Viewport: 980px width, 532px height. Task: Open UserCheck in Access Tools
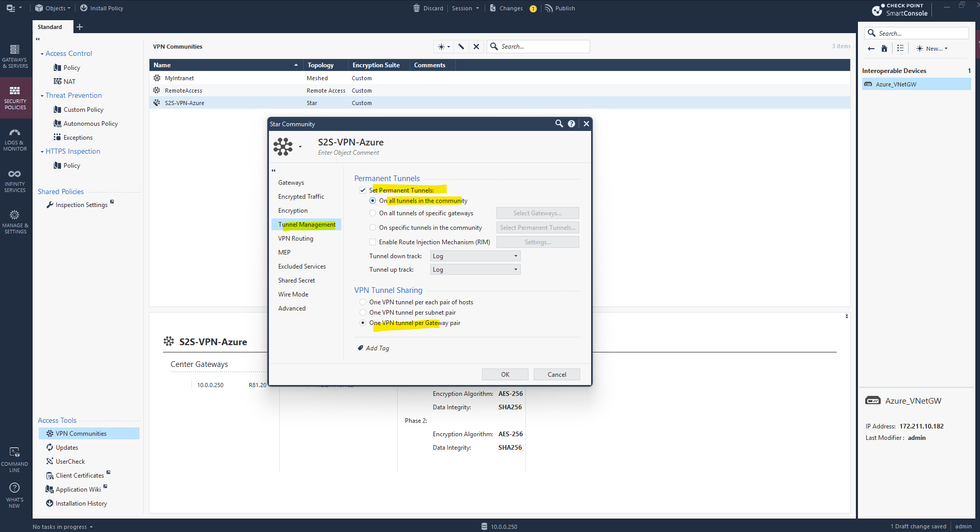coord(70,462)
